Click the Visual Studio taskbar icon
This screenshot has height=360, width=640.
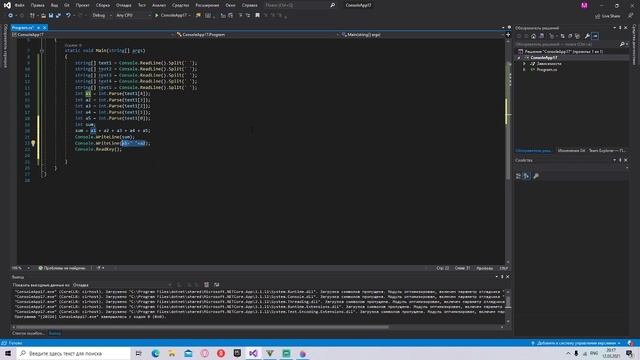tap(253, 353)
